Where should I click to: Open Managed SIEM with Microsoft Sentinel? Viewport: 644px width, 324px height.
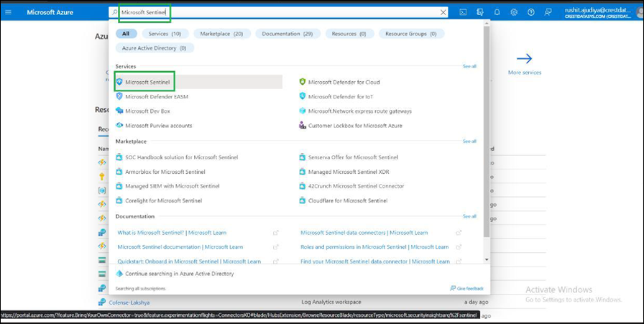tap(172, 186)
